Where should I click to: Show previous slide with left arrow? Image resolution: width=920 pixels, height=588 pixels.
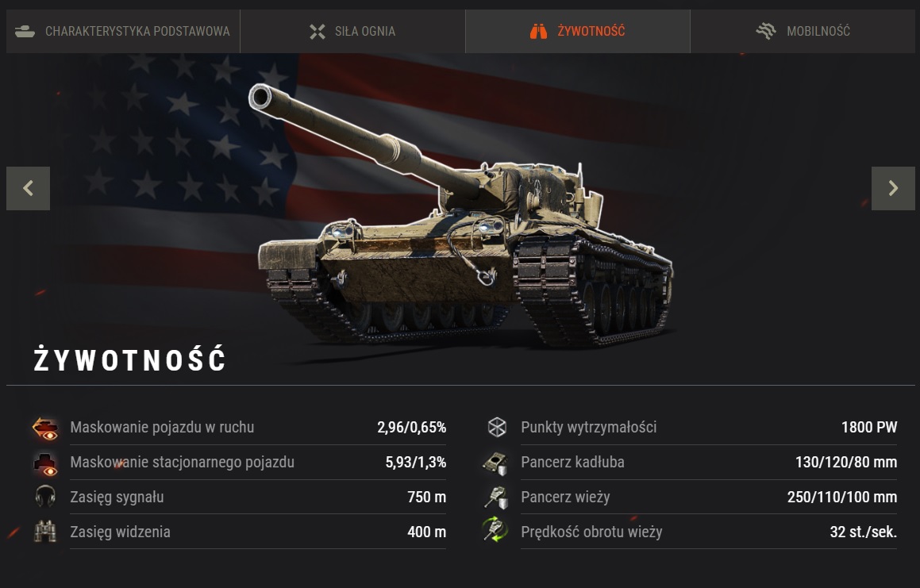pyautogui.click(x=28, y=188)
